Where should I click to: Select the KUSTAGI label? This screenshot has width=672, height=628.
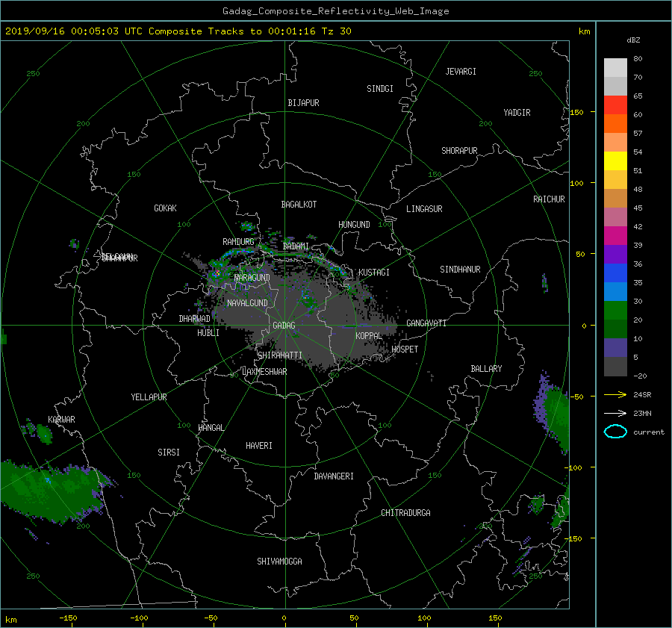374,273
